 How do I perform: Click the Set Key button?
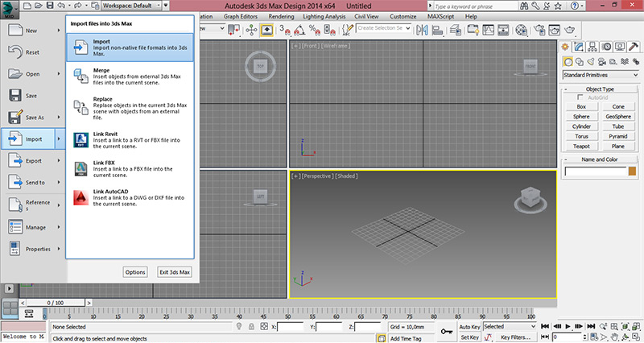click(x=469, y=337)
